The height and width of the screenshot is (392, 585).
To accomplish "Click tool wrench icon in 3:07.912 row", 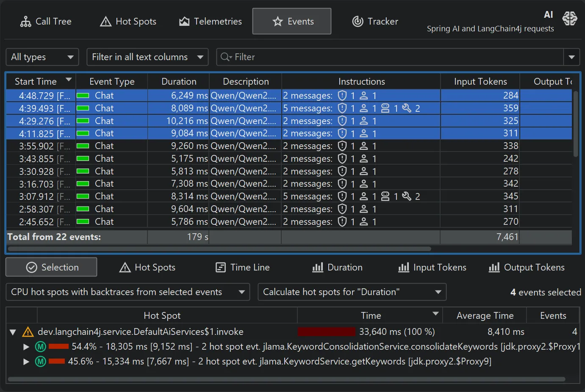I will click(x=407, y=196).
